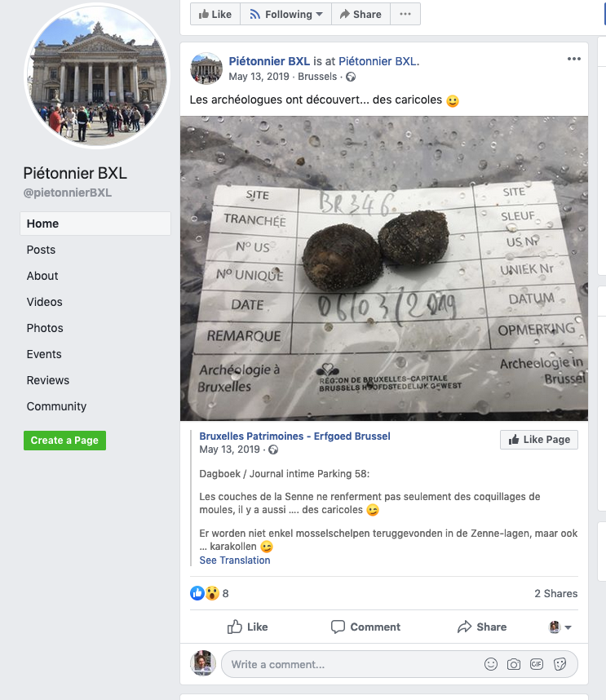Image resolution: width=606 pixels, height=700 pixels.
Task: Open Bruxelles Patrimoines - Erfgoed Brussel link
Action: tap(294, 436)
